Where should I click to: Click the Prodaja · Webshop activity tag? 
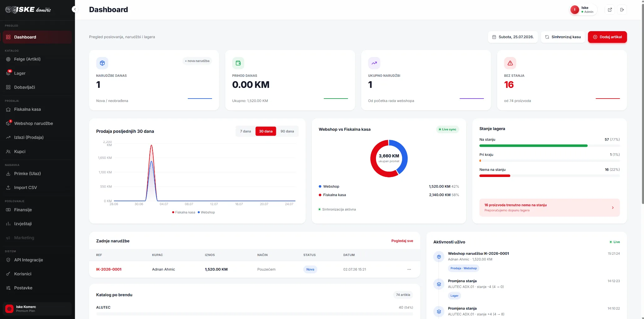[463, 268]
